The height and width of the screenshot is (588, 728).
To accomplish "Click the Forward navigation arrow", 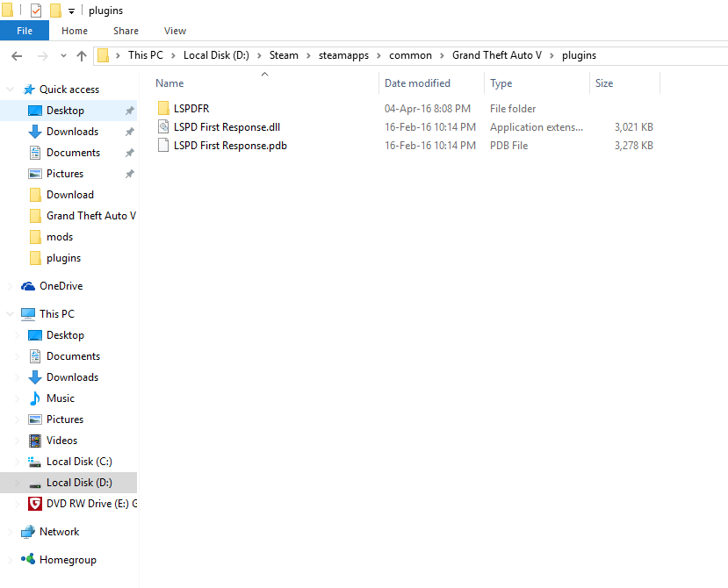I will tap(43, 56).
